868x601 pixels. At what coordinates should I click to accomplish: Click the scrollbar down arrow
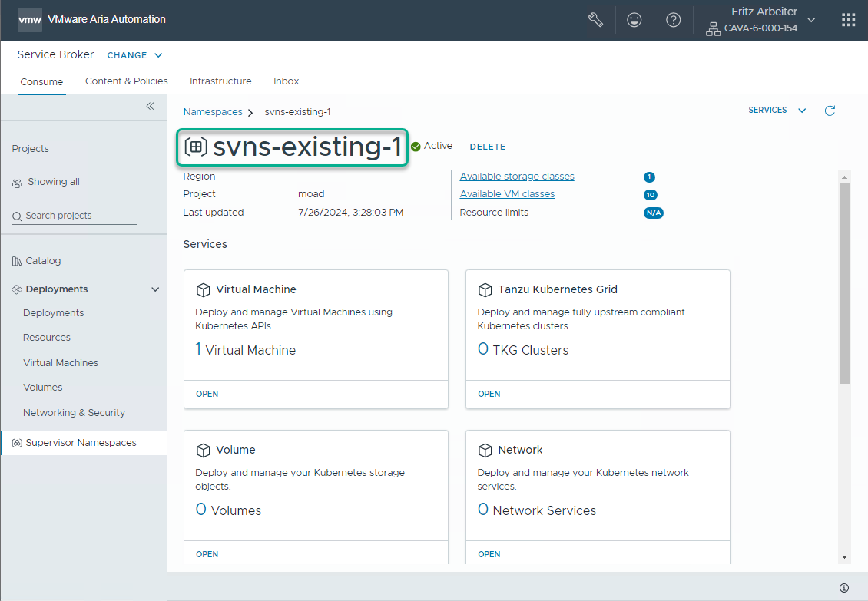point(844,557)
